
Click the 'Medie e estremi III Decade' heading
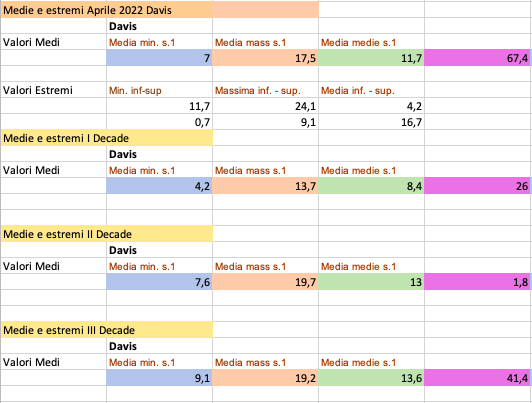(x=107, y=330)
